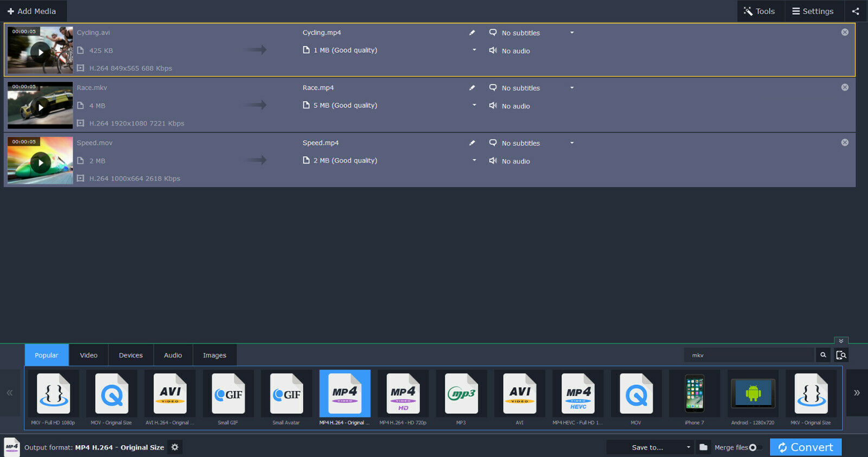The image size is (868, 457).
Task: Select the iPhone 7 device preset
Action: (694, 398)
